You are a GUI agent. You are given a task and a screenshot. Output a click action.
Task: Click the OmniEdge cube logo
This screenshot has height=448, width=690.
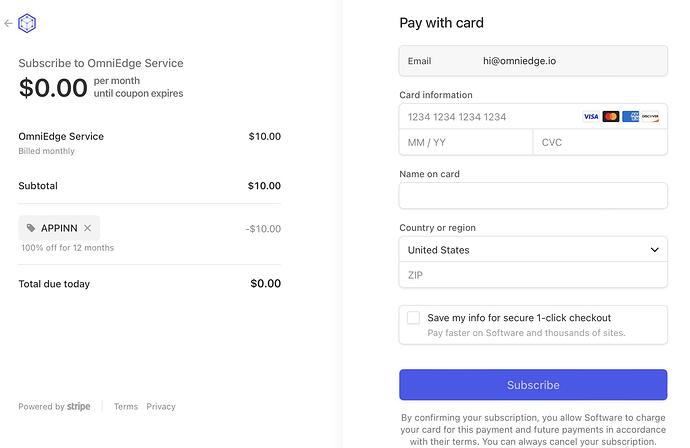(27, 23)
